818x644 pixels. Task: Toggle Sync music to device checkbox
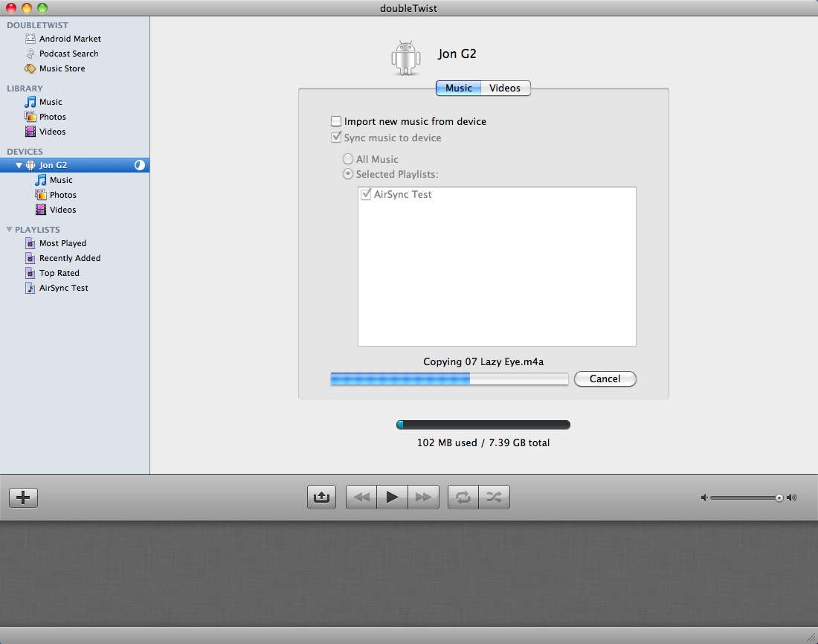click(x=336, y=138)
